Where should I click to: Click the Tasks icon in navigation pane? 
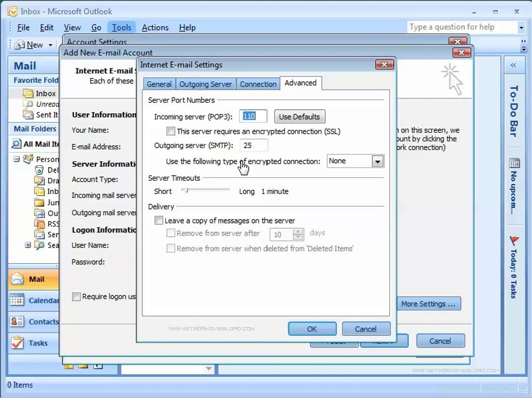click(17, 343)
